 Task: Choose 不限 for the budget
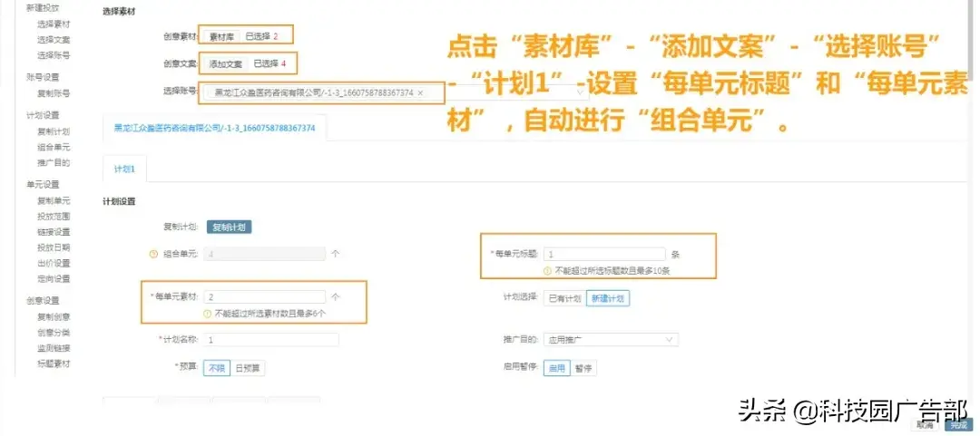coord(217,369)
